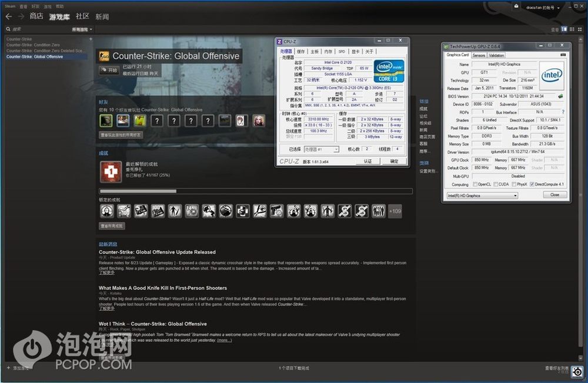This screenshot has width=588, height=383.
Task: Switch the library to detail view
Action: (564, 29)
